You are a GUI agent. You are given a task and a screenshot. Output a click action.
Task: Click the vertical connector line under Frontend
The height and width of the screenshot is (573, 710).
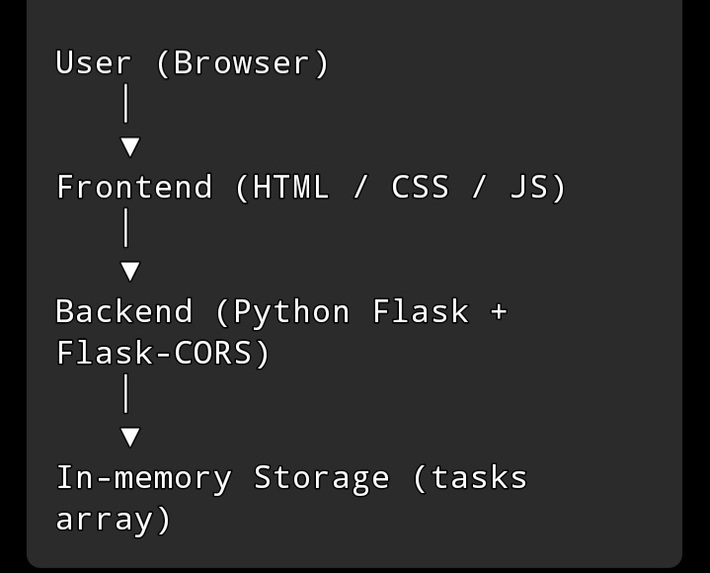[x=126, y=227]
